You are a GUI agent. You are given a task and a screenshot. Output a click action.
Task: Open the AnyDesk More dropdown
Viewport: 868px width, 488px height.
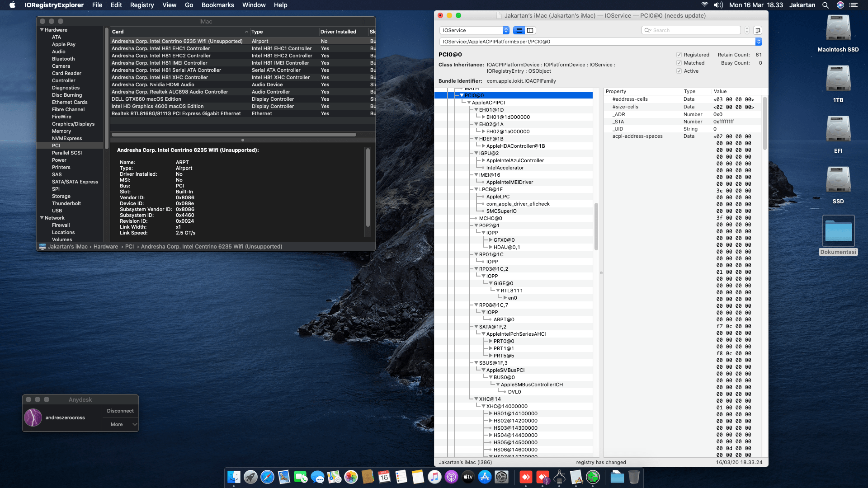tap(120, 424)
